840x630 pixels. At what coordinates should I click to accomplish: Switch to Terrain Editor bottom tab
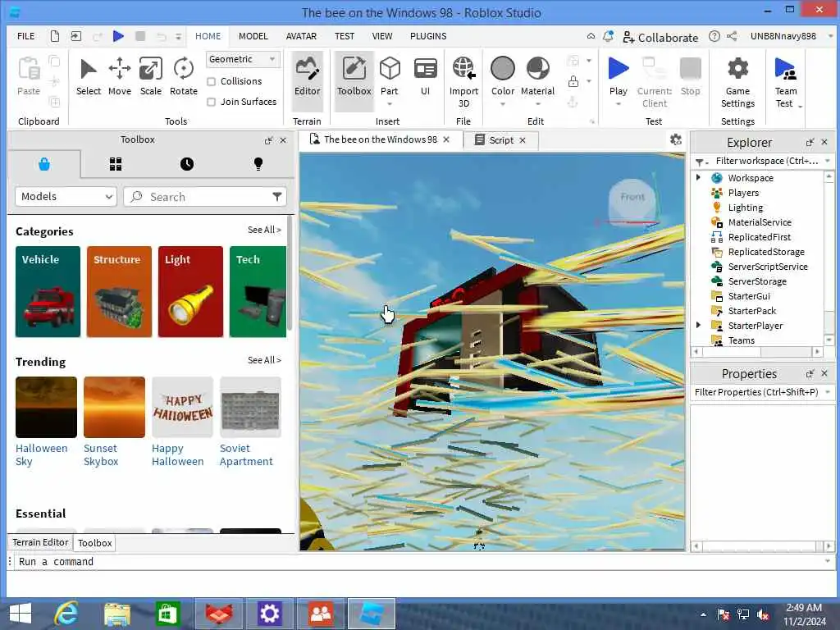tap(41, 542)
